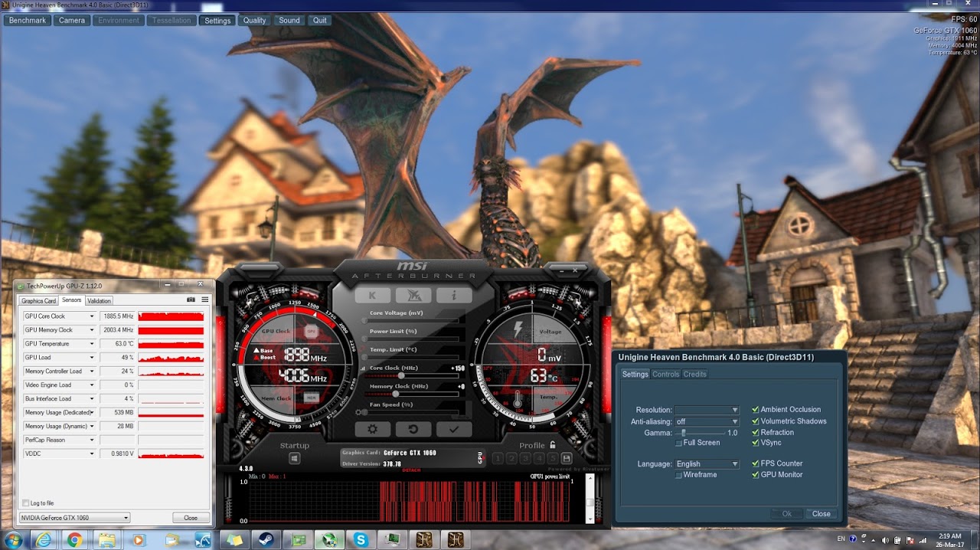Toggle the FPS Counter checkbox
Viewport: 980px width, 550px height.
pos(756,463)
